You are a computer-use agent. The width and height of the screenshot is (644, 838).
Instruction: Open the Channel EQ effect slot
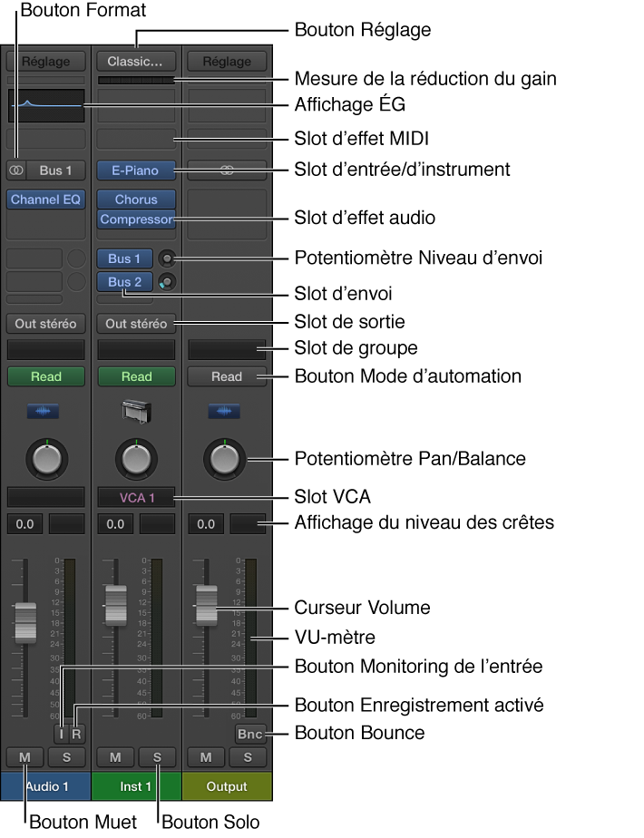point(46,200)
